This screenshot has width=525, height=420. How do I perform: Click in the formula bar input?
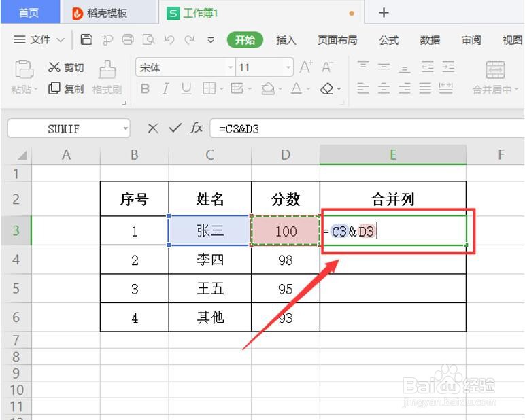pos(367,128)
